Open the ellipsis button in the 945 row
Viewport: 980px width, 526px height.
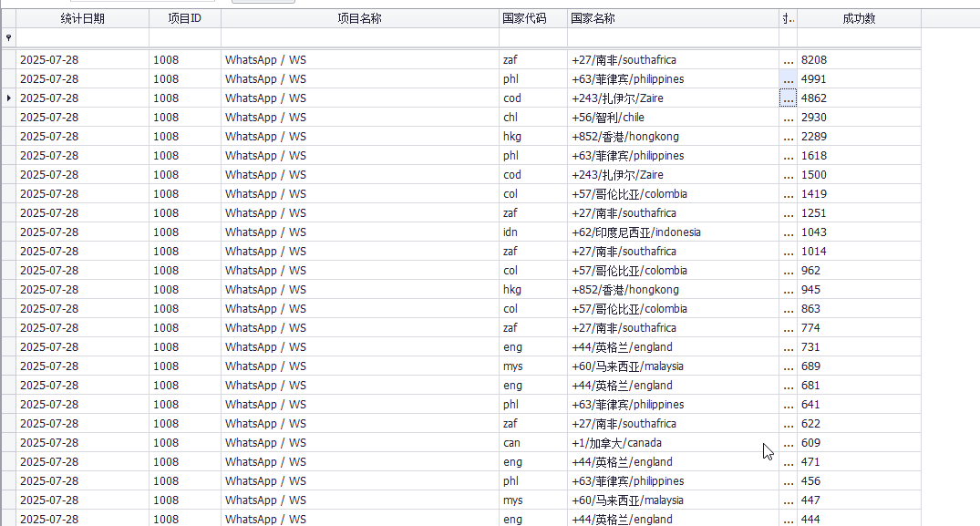click(789, 290)
